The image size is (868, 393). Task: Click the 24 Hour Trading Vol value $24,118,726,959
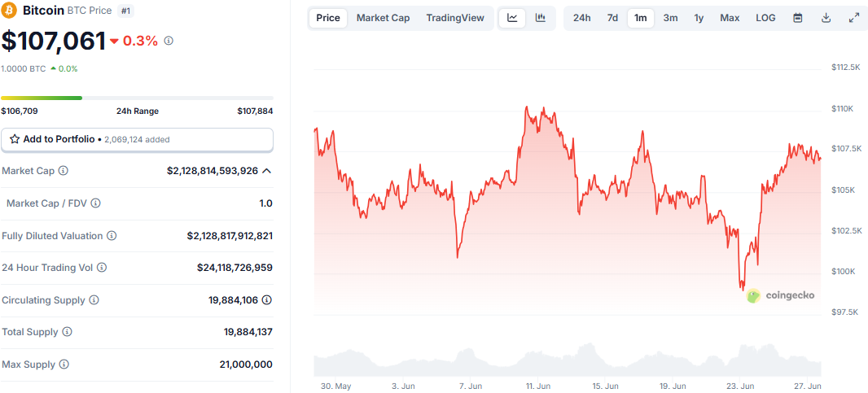pos(235,268)
